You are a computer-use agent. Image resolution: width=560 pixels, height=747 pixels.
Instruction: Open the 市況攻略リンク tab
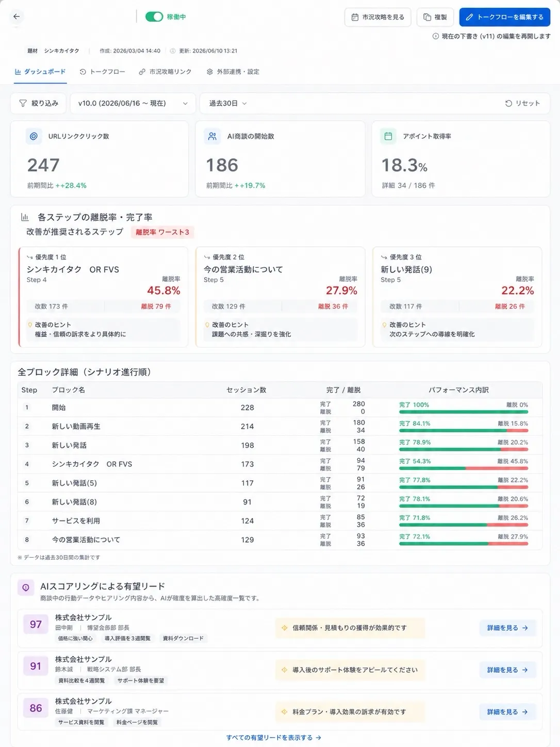point(165,72)
